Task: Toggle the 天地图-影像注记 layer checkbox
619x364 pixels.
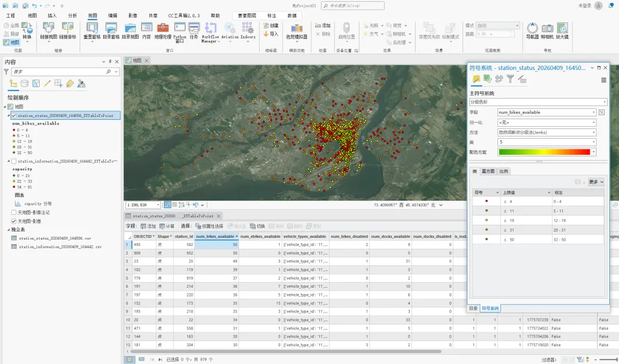Action: (x=14, y=212)
